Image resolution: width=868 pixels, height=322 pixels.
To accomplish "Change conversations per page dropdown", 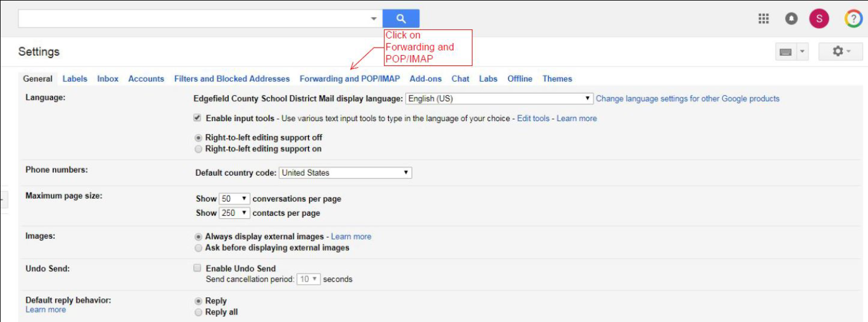I will [235, 199].
